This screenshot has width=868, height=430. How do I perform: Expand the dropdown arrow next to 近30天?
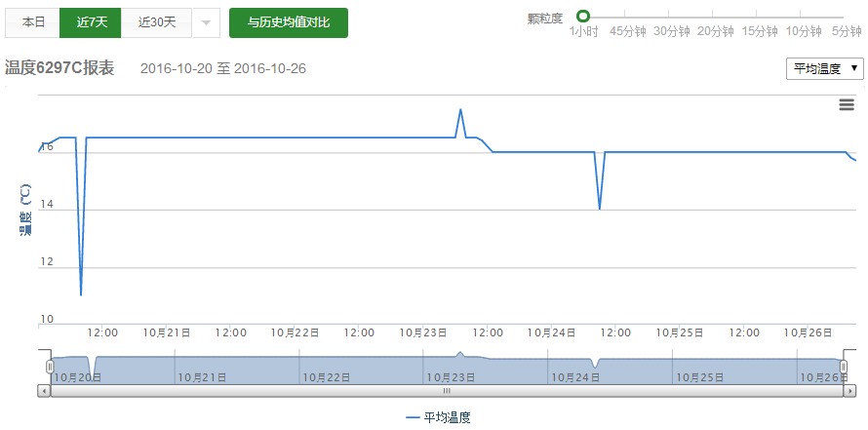pyautogui.click(x=205, y=22)
